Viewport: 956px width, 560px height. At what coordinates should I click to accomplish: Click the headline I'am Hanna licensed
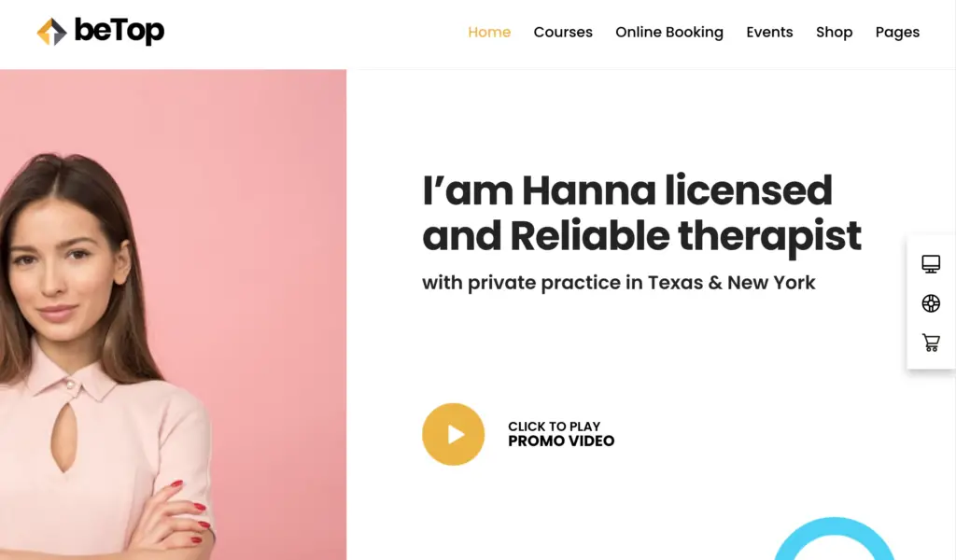(626, 190)
